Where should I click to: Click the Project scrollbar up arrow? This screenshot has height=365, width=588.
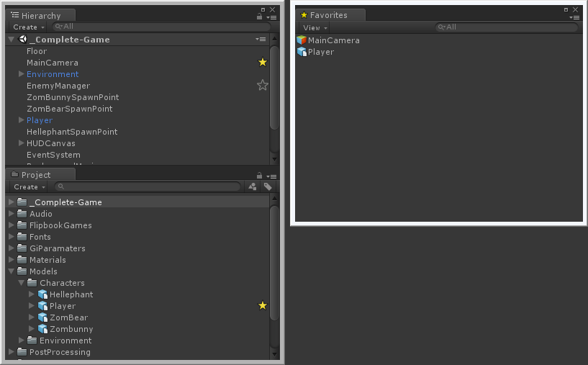(x=274, y=198)
